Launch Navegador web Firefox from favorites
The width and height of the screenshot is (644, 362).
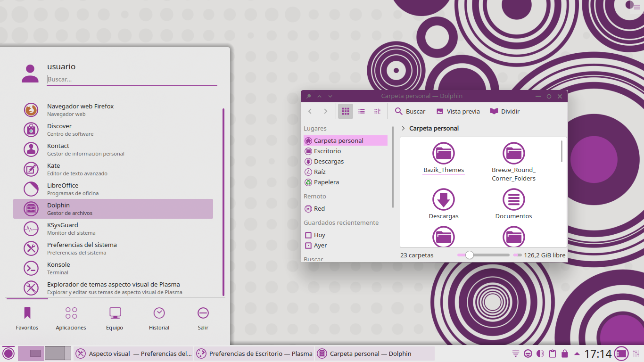[113, 110]
